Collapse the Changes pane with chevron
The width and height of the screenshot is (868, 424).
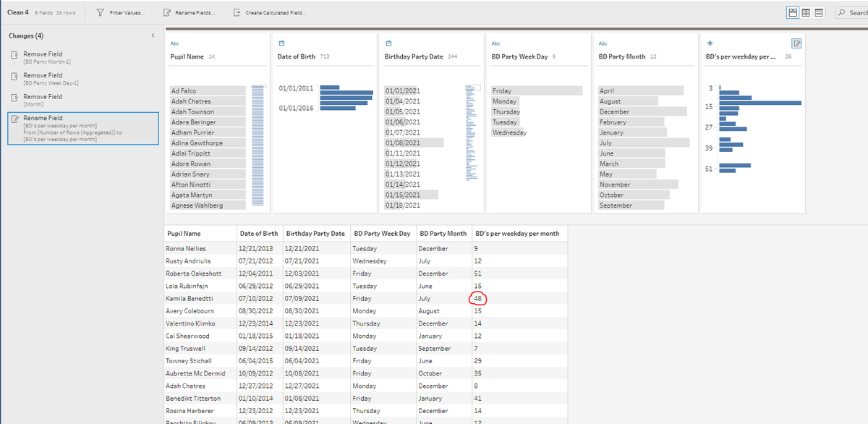(153, 35)
